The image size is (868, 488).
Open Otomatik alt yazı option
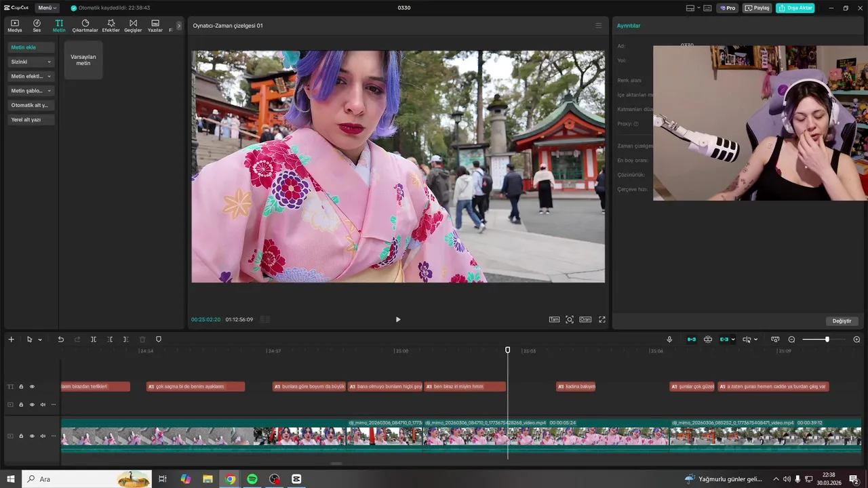[x=31, y=105]
